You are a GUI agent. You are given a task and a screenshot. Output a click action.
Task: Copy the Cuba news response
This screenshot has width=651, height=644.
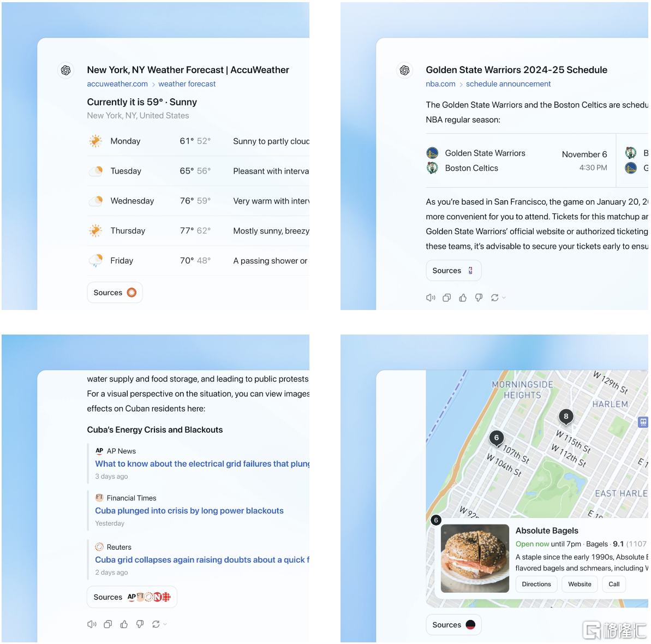108,624
